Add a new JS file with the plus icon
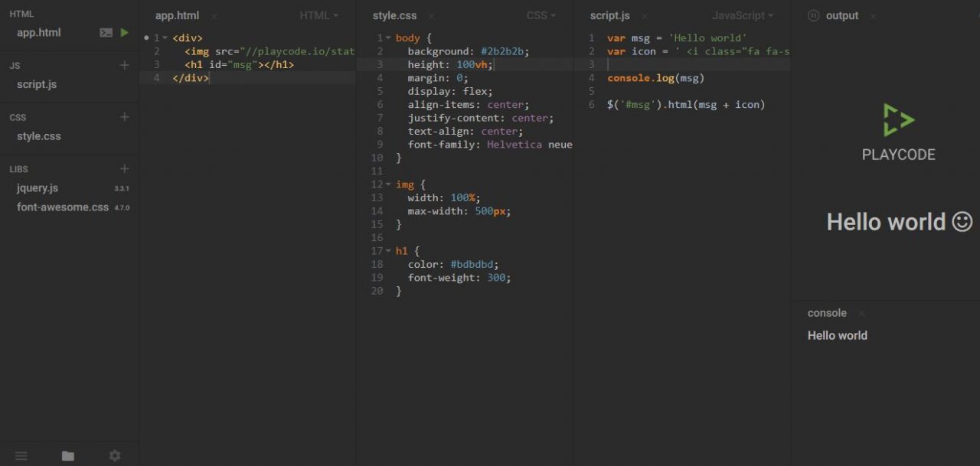The image size is (980, 466). point(124,65)
